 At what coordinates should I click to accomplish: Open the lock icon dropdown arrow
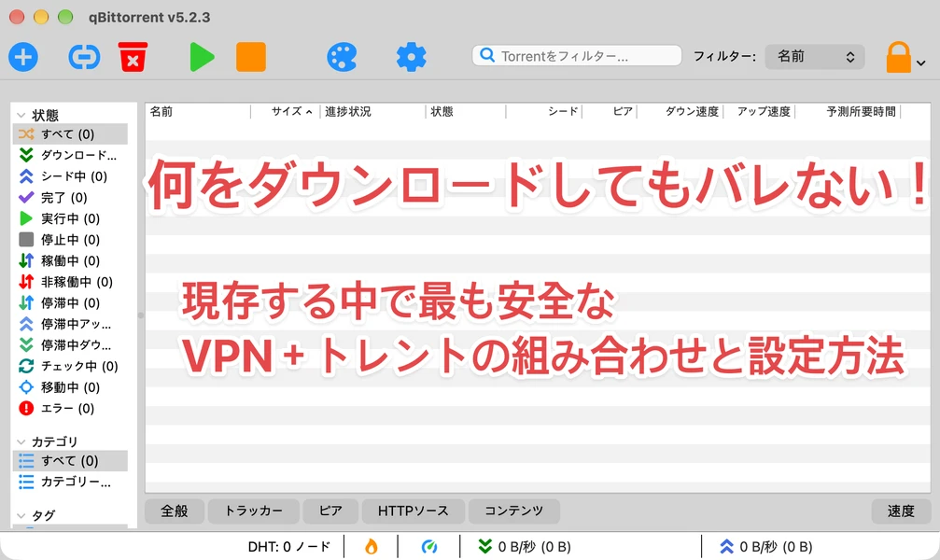pyautogui.click(x=921, y=63)
